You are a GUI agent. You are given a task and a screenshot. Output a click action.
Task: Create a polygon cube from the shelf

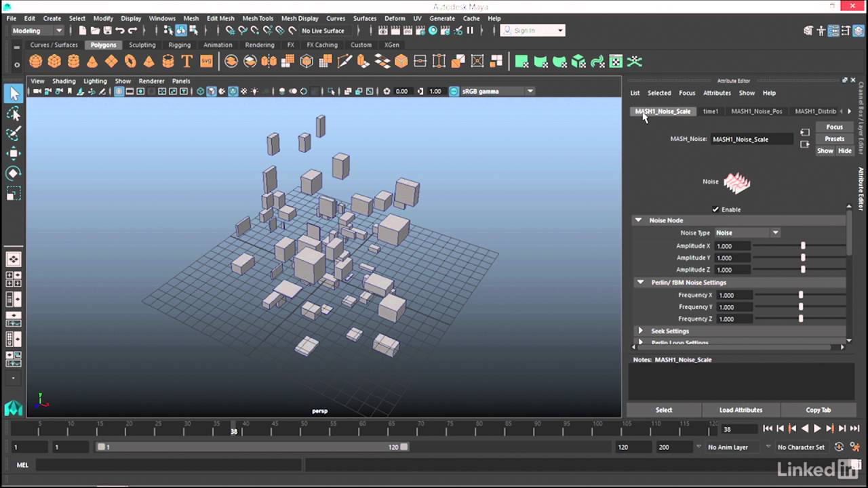tap(54, 62)
